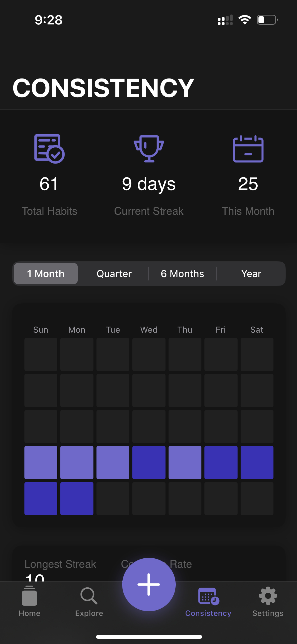Tap the Current Streak trophy icon
The width and height of the screenshot is (297, 644).
pos(149,149)
